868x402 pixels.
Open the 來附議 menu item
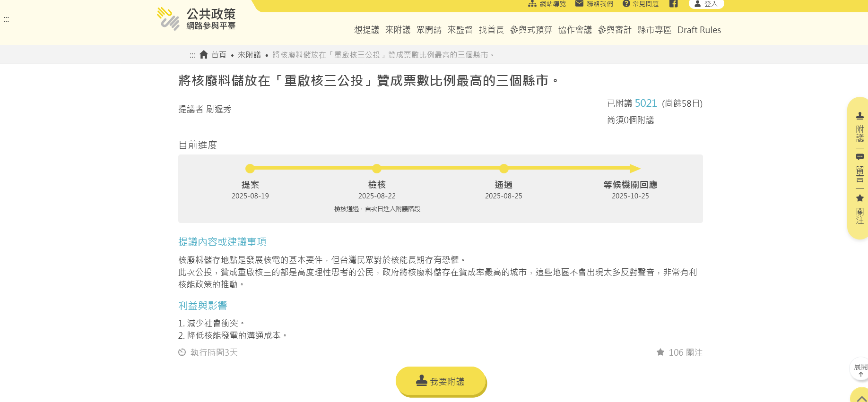click(398, 30)
